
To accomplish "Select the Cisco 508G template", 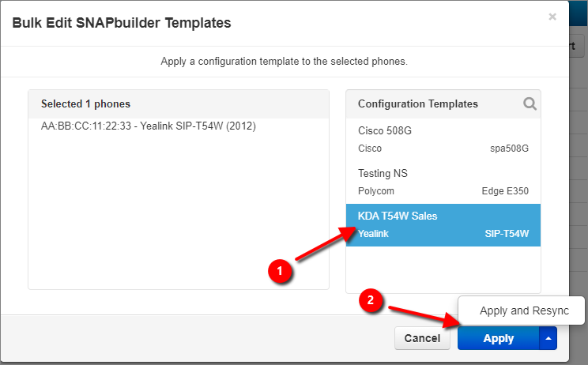I will pos(443,139).
